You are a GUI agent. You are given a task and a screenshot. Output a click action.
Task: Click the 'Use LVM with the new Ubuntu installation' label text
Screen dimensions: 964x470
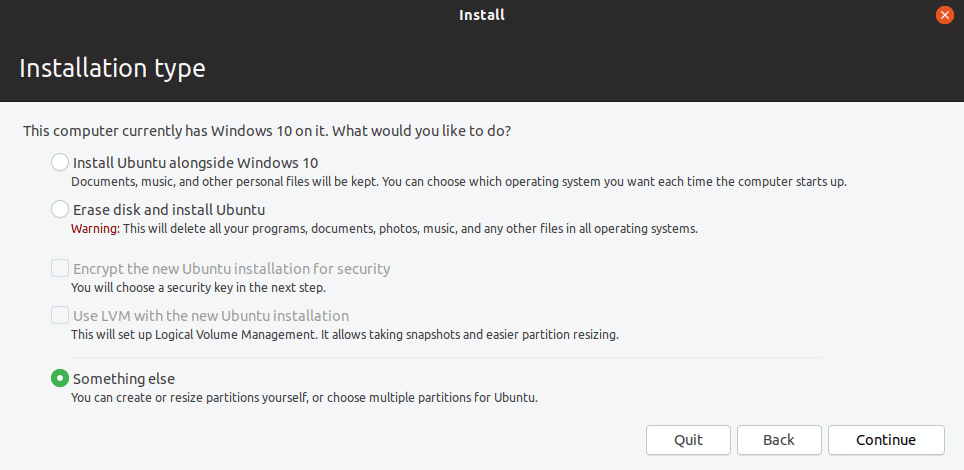(211, 316)
